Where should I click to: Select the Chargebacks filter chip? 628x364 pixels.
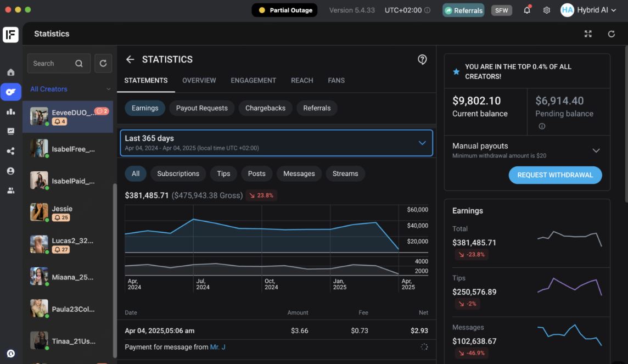[265, 108]
